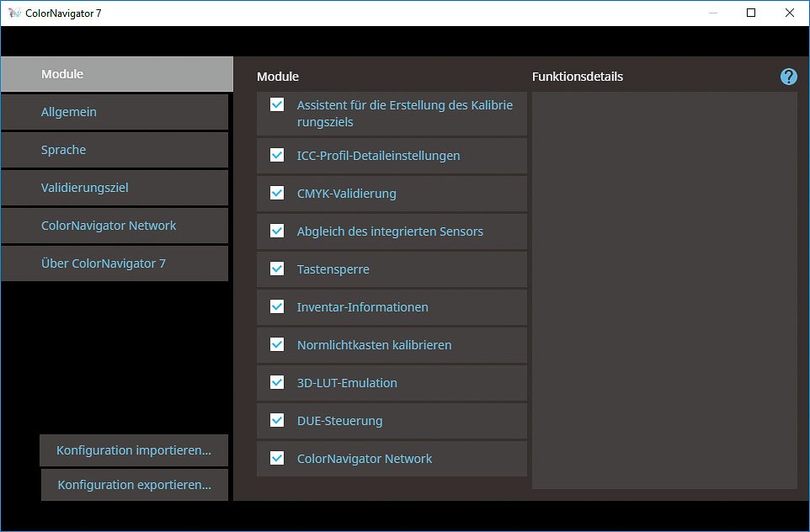Uncheck the 3D-LUT-Emulation checkbox
The height and width of the screenshot is (532, 810).
coord(277,382)
